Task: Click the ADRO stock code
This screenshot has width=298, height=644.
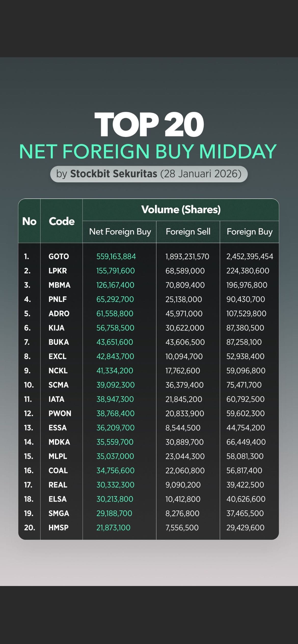Action: [59, 313]
